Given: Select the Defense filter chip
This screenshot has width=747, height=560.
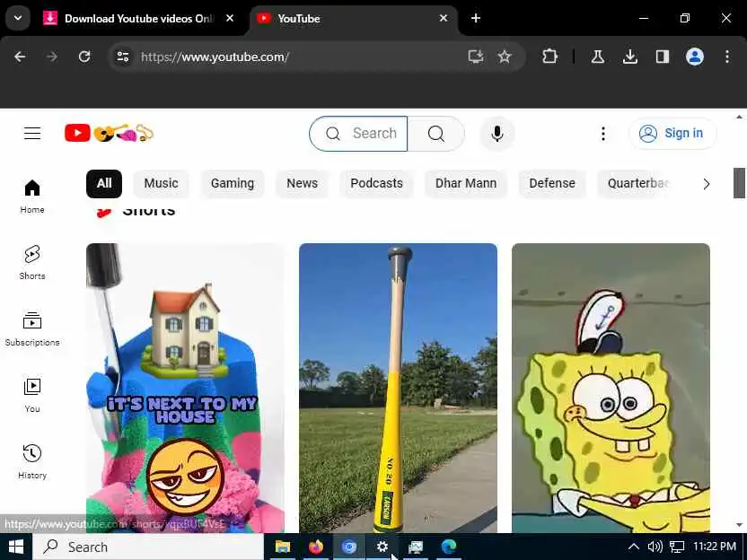Looking at the screenshot, I should pyautogui.click(x=552, y=183).
